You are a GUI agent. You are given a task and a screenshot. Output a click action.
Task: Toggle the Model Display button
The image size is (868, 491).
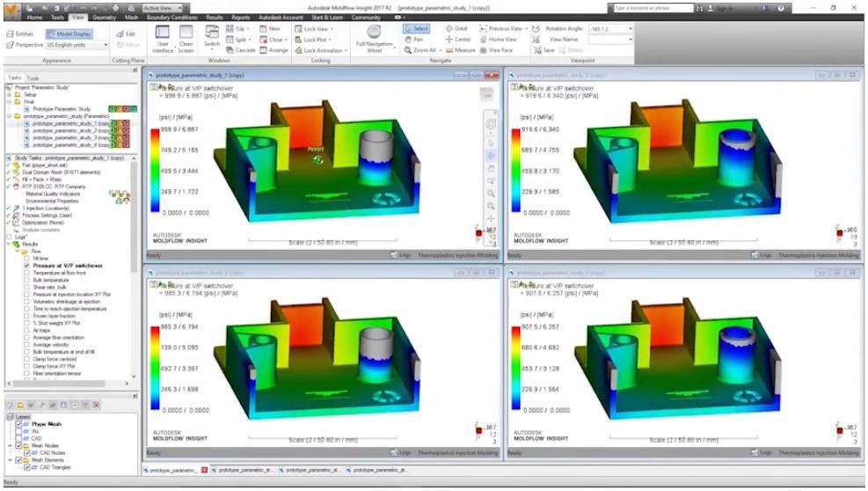tap(69, 33)
